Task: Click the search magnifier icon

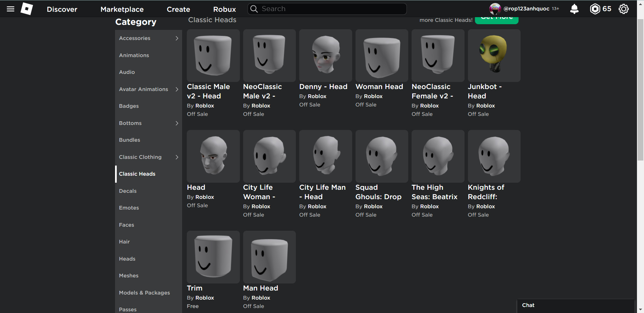Action: point(254,9)
